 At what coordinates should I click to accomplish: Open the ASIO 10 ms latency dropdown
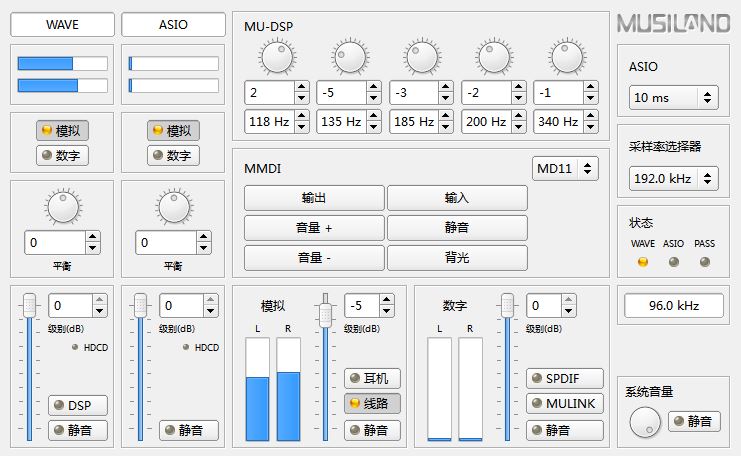(673, 97)
